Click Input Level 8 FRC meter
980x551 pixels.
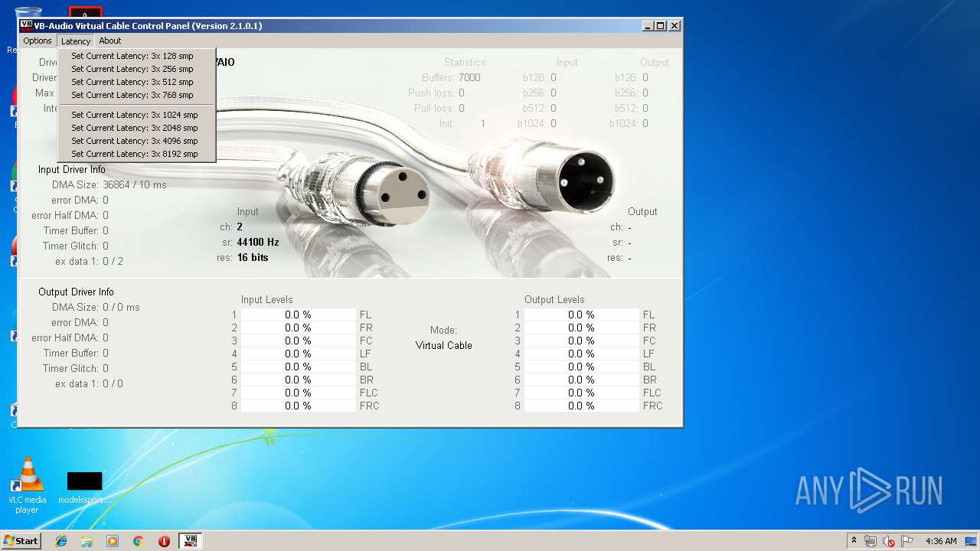(298, 406)
